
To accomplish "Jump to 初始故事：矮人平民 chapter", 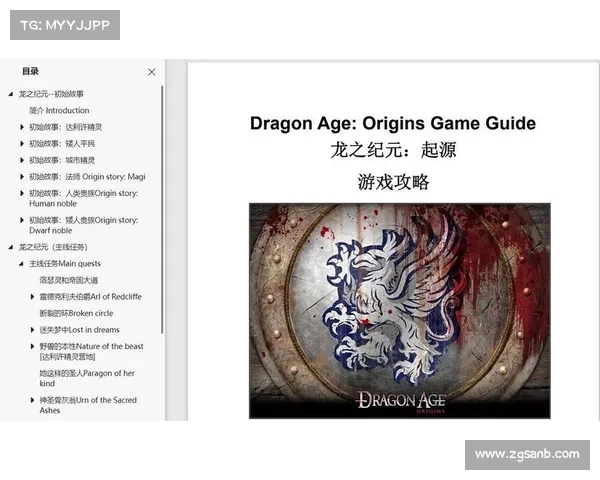I will [x=62, y=144].
